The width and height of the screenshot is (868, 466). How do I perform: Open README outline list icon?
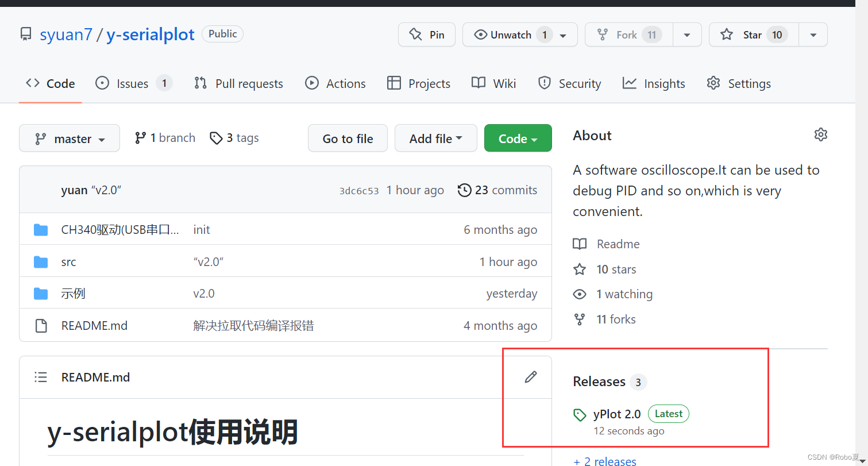point(41,378)
